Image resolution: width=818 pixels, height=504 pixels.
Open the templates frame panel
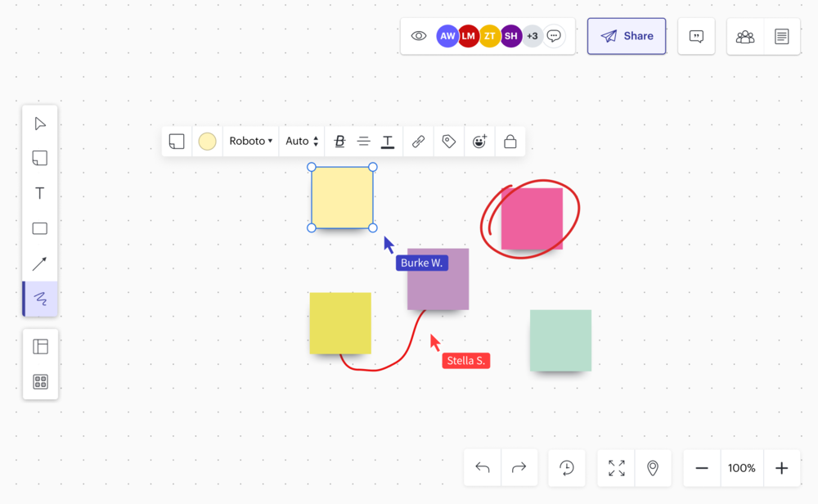[40, 347]
